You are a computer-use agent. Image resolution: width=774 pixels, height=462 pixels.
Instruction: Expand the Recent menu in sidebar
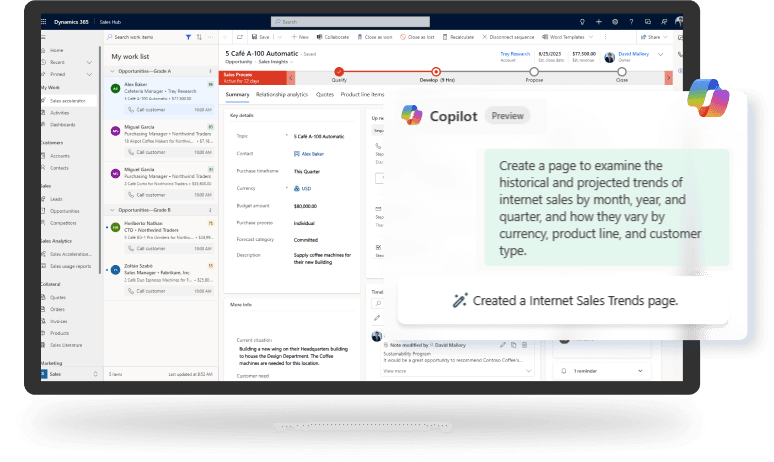click(90, 61)
